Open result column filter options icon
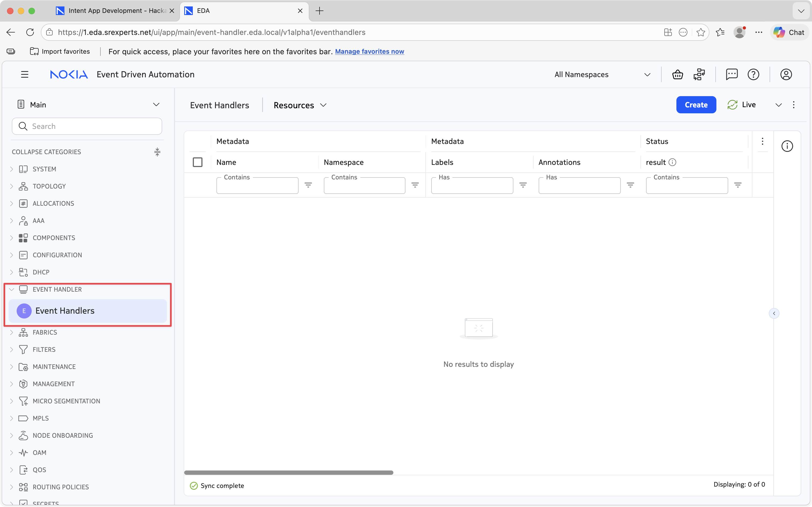This screenshot has height=507, width=812. click(738, 185)
